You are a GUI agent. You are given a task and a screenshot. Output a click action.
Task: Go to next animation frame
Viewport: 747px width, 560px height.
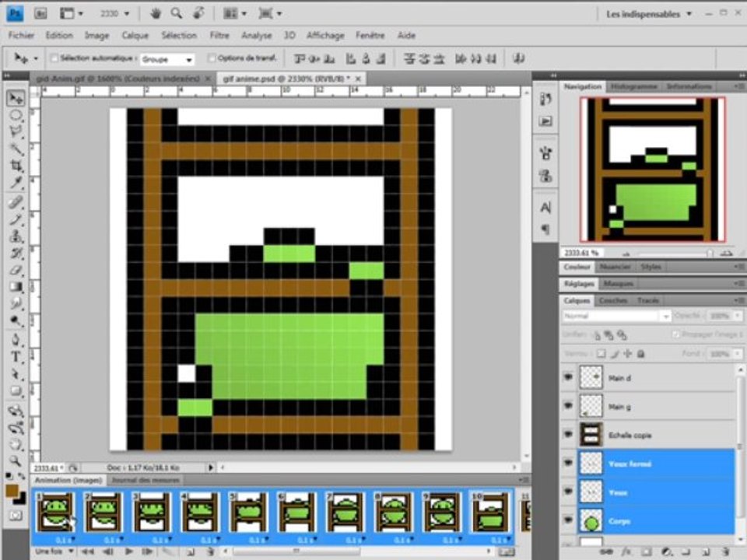[147, 551]
